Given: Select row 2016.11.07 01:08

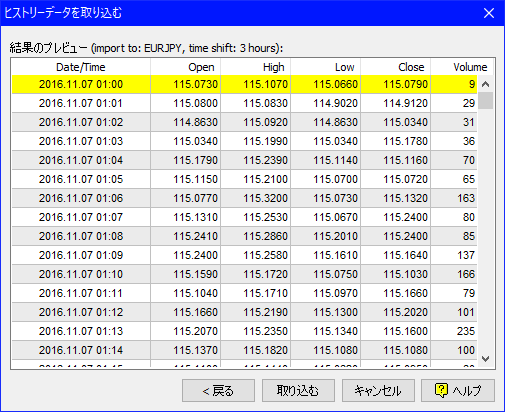Looking at the screenshot, I should point(245,236).
